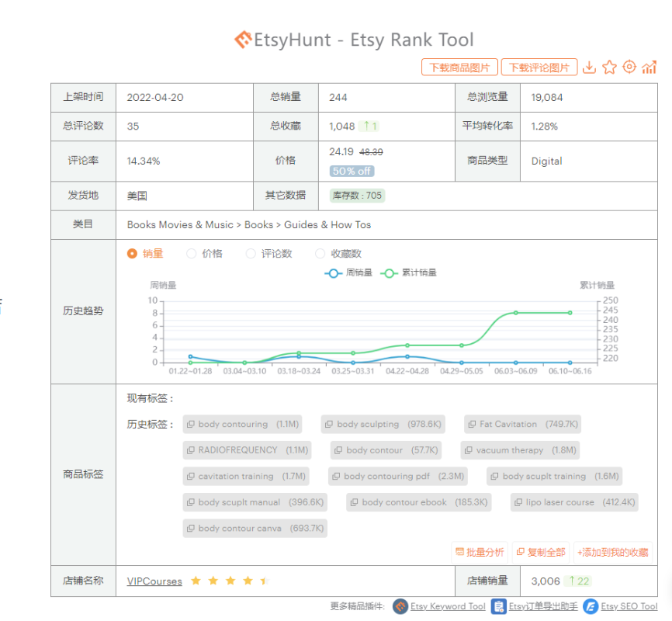Click the review rate value 14.34%
The image size is (672, 621).
144,161
